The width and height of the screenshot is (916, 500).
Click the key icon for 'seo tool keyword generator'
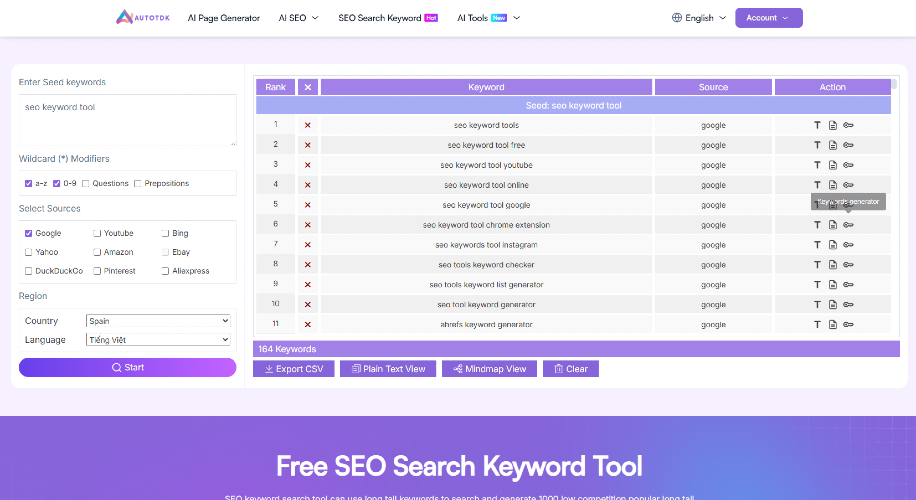848,304
